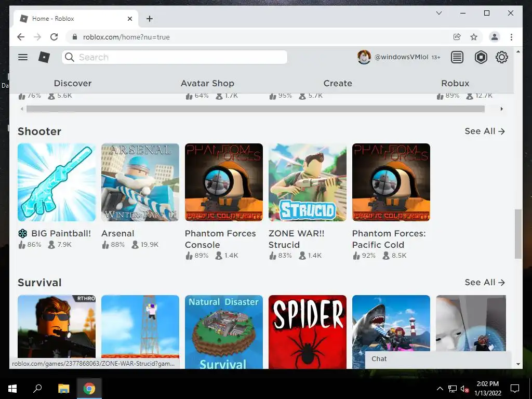Open Phantom Forces Console title link
This screenshot has width=532, height=399.
[x=220, y=239]
